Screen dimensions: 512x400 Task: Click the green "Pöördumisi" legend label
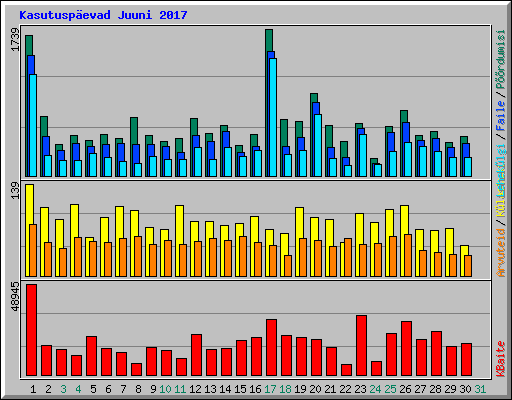501,59
